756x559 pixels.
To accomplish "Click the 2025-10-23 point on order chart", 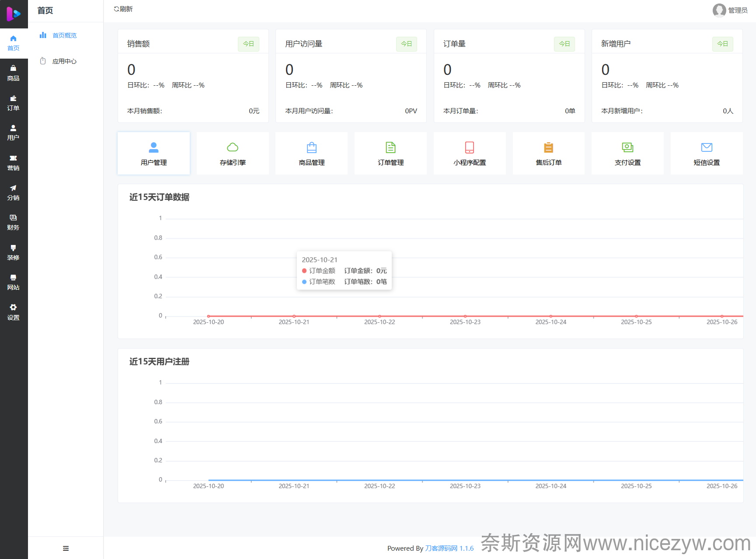I will click(465, 316).
